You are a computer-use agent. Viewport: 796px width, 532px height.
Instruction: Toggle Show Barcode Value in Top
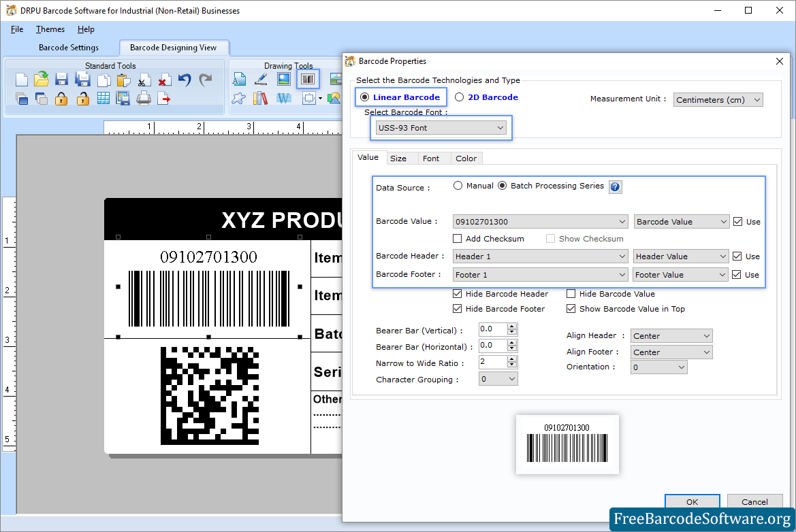(x=571, y=308)
